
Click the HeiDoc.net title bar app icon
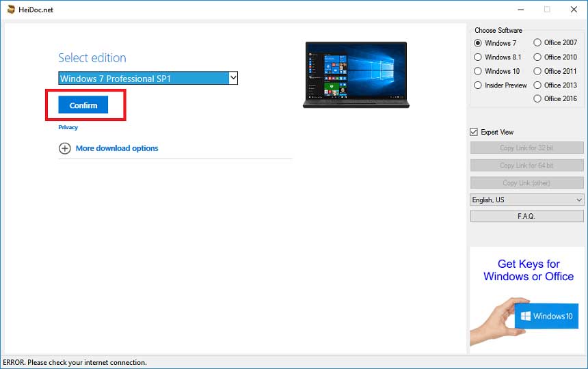tap(11, 10)
